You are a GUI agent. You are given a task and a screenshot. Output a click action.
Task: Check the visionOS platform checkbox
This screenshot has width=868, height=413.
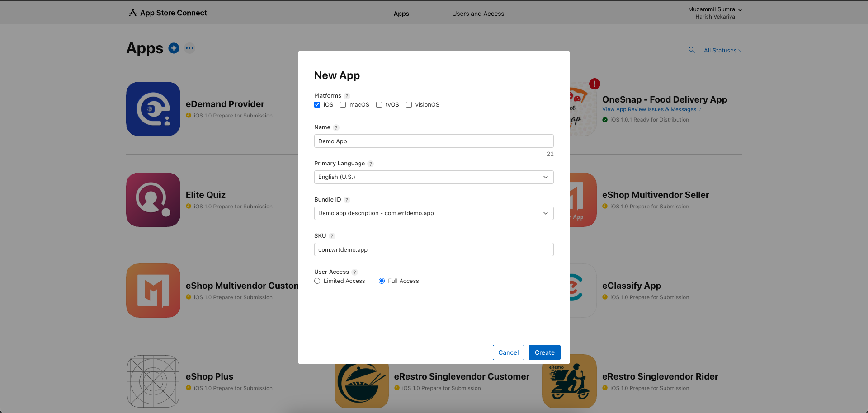(409, 105)
